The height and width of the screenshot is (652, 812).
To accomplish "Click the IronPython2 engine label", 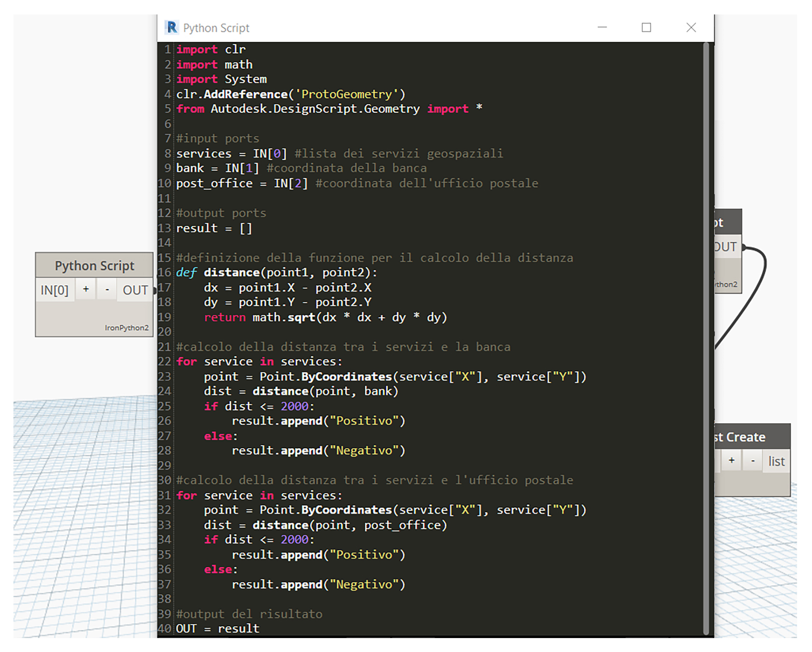I will pos(127,328).
